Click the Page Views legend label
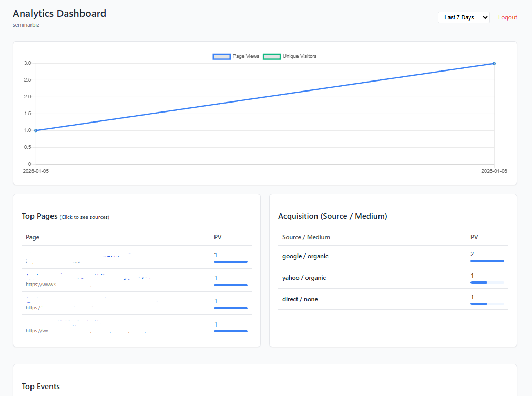Screen dimensions: 532x396 click(x=245, y=56)
